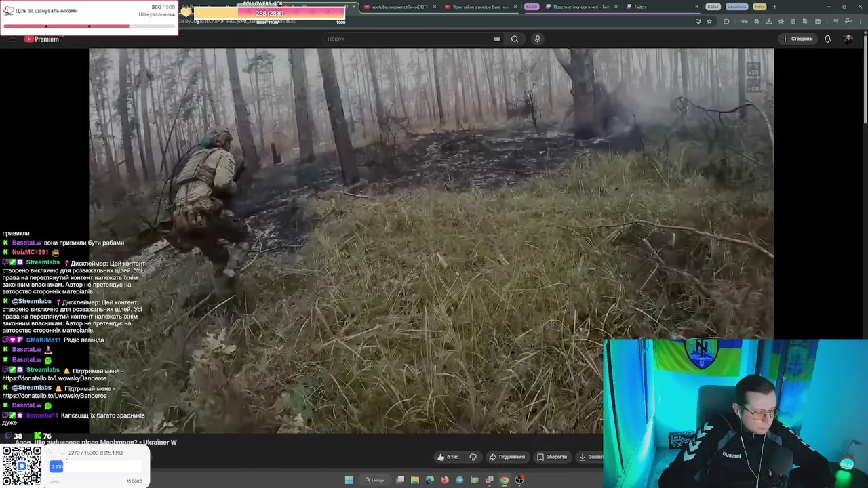868x488 pixels.
Task: Open the Chrome profile avatar
Action: (848, 21)
